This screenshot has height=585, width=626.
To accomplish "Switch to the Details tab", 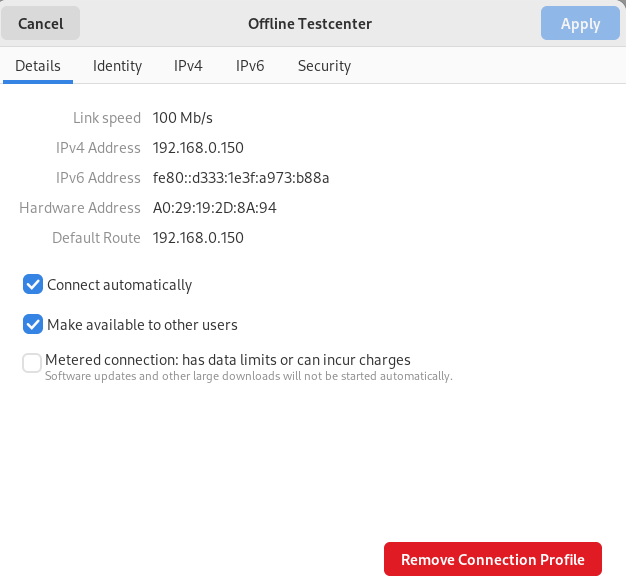I will click(x=38, y=66).
